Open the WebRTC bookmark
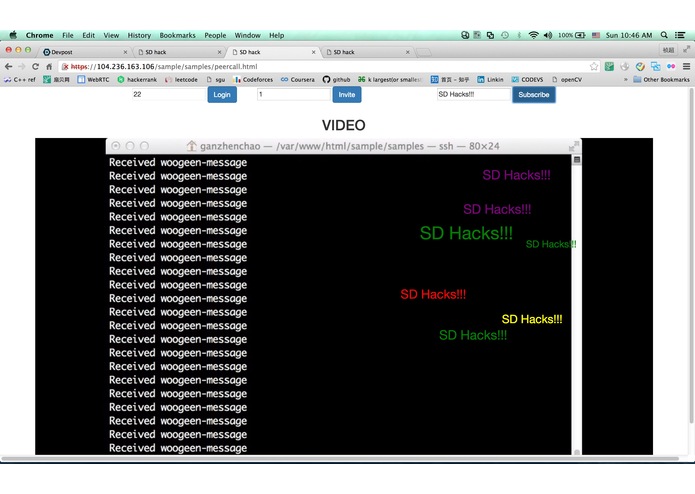 [93, 79]
